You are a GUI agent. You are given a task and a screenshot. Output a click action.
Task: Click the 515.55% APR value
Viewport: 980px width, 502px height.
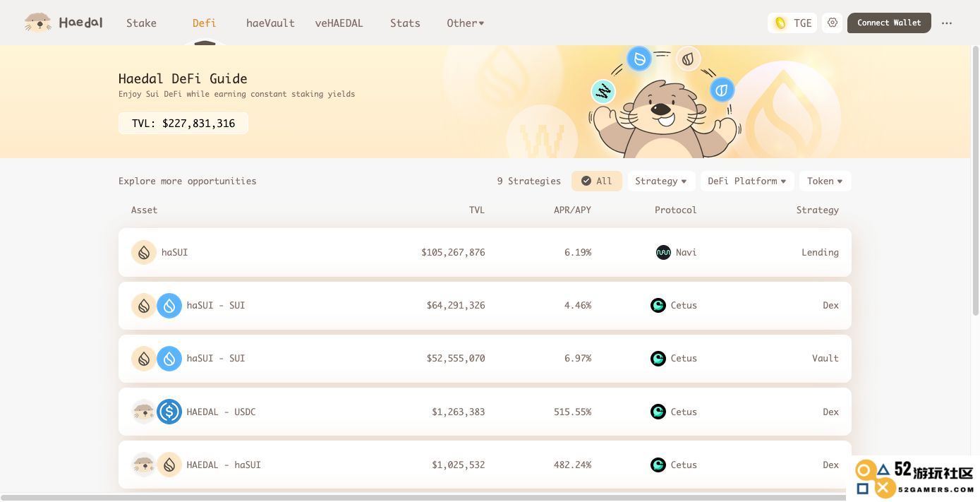[x=572, y=412]
